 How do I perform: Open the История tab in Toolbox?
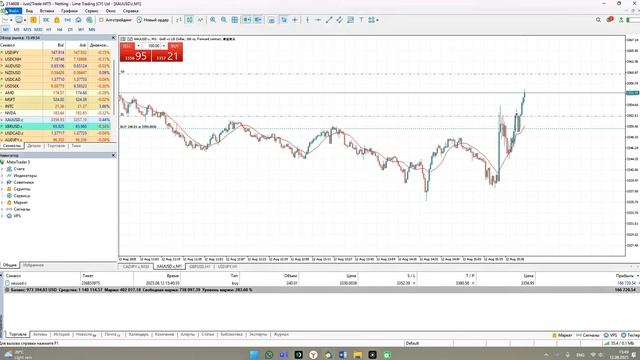[62, 334]
